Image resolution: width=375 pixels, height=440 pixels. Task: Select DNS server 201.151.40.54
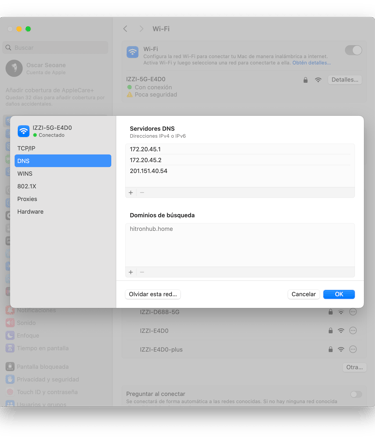(240, 171)
